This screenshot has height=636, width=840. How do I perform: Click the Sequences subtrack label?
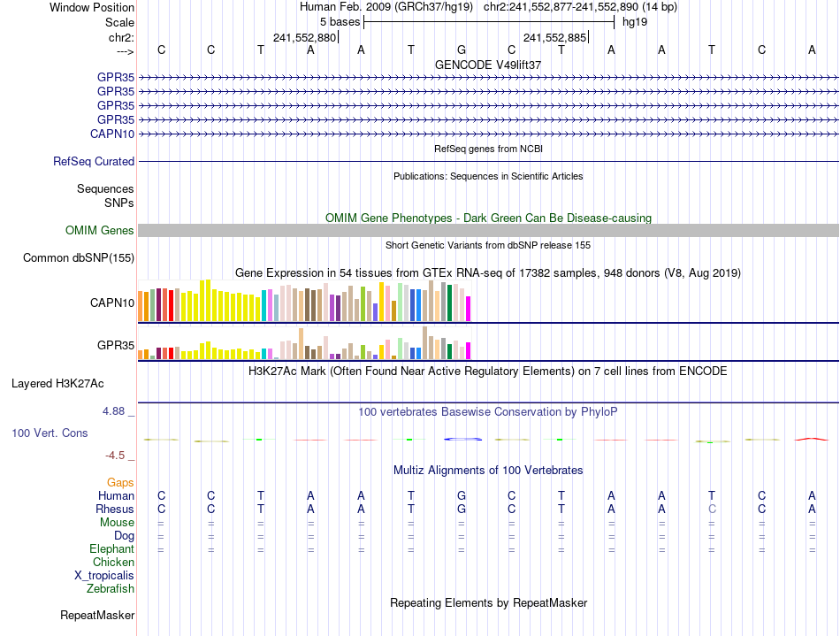click(x=105, y=188)
